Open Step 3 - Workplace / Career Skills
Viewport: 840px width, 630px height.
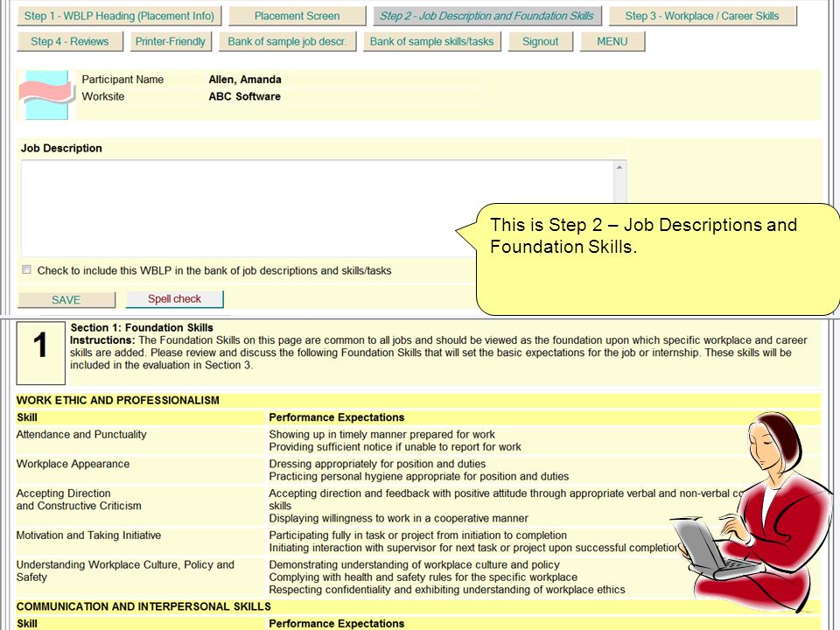point(703,16)
